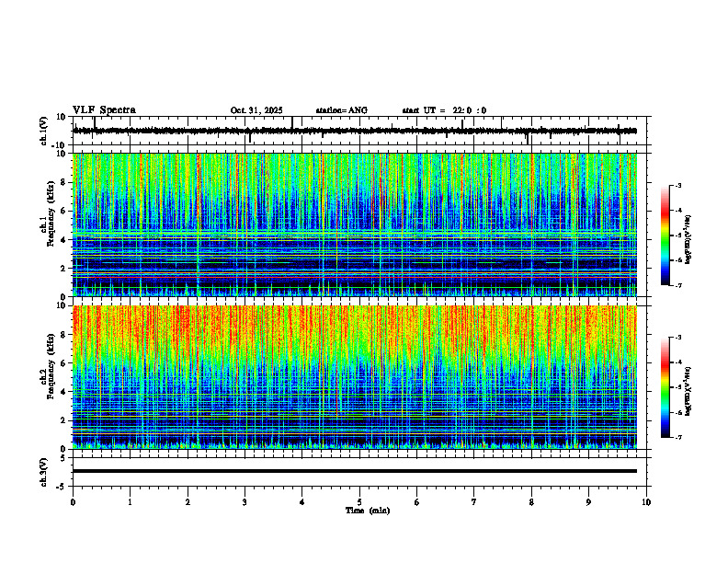728x563 pixels.
Task: Click the 'station=ANG' label
Action: (342, 110)
